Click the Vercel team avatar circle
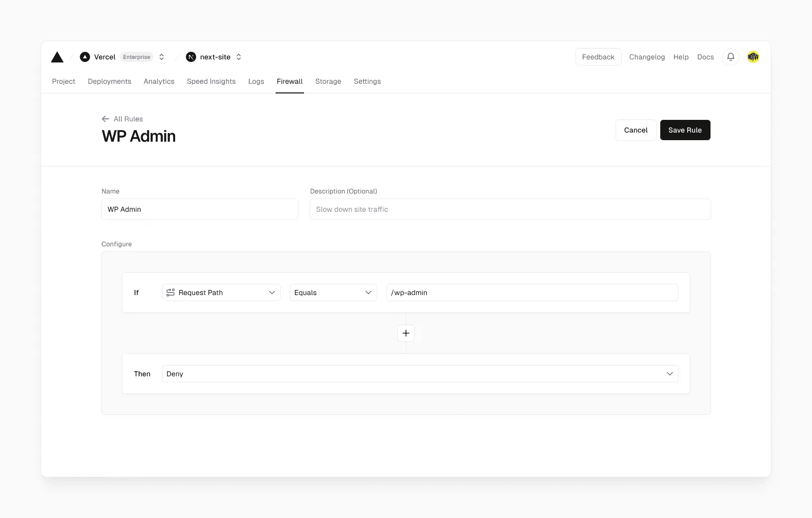The width and height of the screenshot is (812, 518). [x=85, y=57]
